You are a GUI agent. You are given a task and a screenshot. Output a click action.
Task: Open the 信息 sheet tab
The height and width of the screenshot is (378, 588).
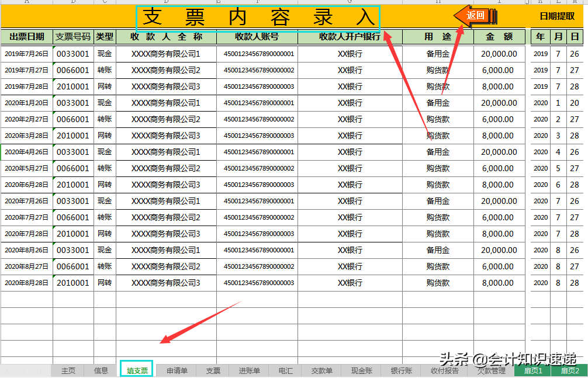[101, 370]
